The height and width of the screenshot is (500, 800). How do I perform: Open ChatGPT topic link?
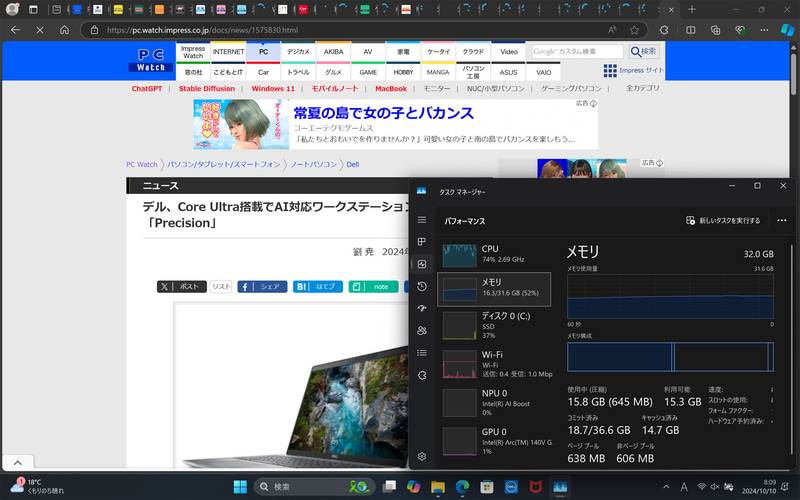[147, 88]
